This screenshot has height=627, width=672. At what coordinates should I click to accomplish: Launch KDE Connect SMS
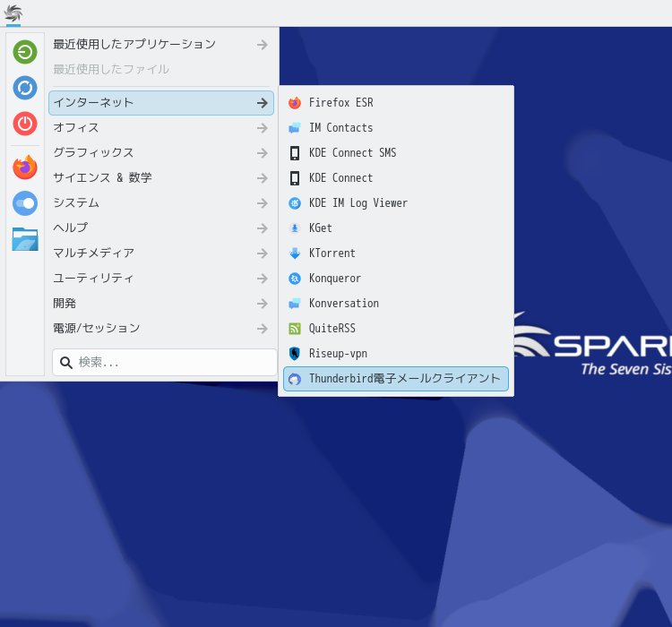(x=395, y=153)
